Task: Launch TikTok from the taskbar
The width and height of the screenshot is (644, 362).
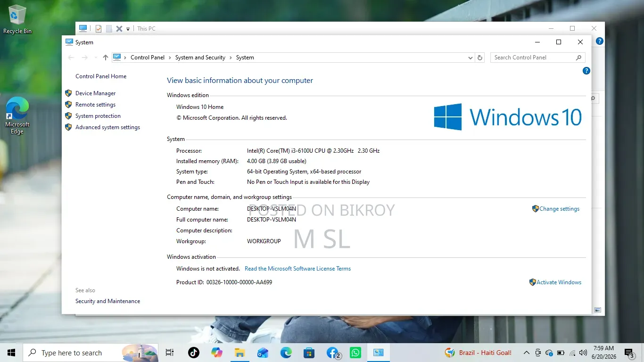Action: coord(193,353)
